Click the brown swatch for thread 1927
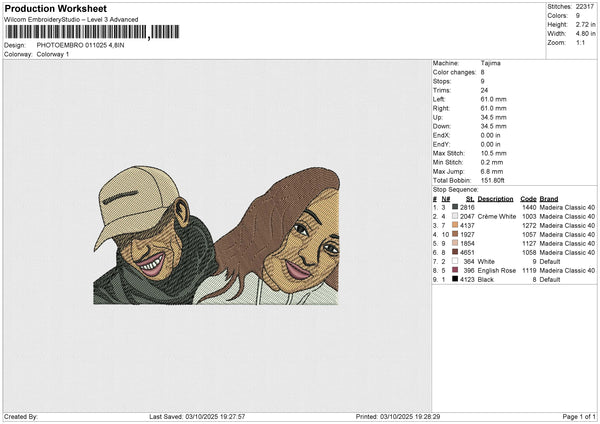 pyautogui.click(x=455, y=234)
